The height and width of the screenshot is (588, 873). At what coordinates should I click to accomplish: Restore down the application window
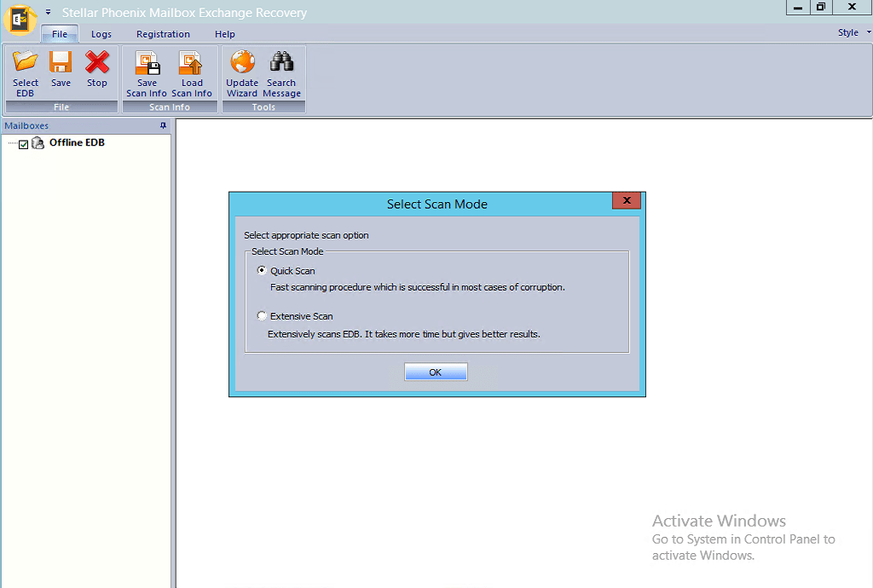click(821, 7)
